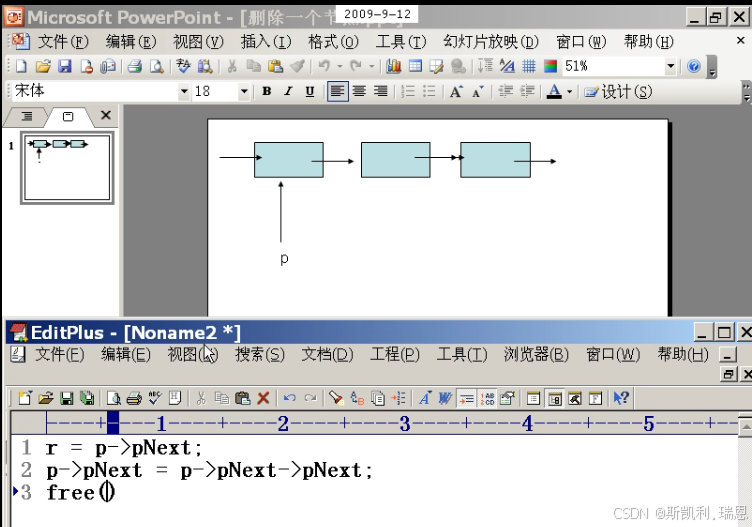Screen dimensions: 752x527
Task: Expand PowerPoint formatting toolbar options chevron
Action: point(746,92)
